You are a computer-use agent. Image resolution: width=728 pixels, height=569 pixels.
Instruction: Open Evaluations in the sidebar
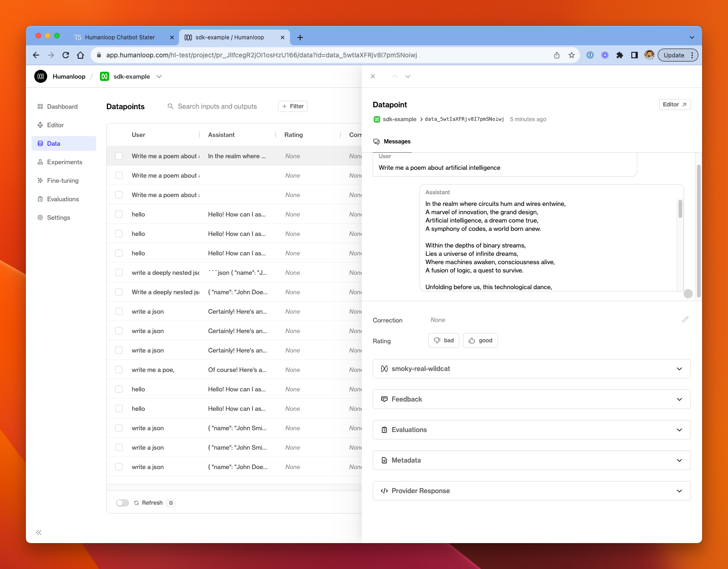tap(64, 199)
